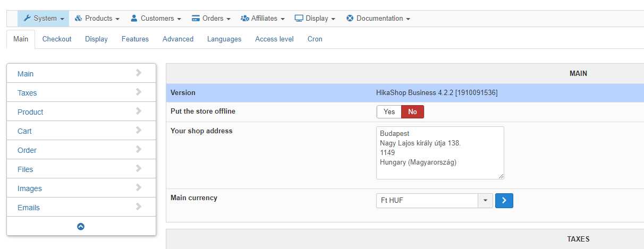Switch to the Display tab
644x249 pixels.
[x=96, y=39]
